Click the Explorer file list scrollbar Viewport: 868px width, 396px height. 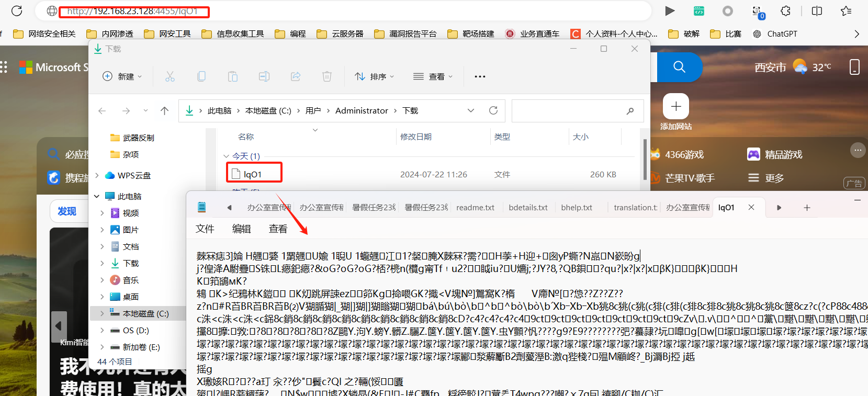coord(645,160)
